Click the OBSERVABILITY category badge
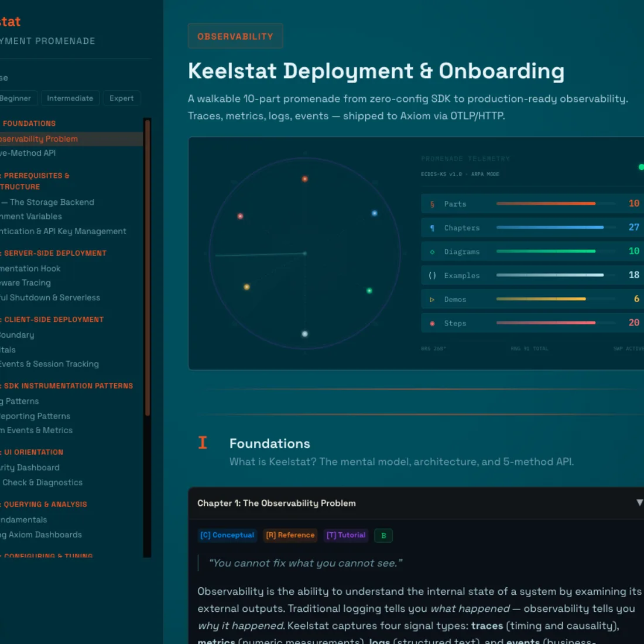 [235, 36]
